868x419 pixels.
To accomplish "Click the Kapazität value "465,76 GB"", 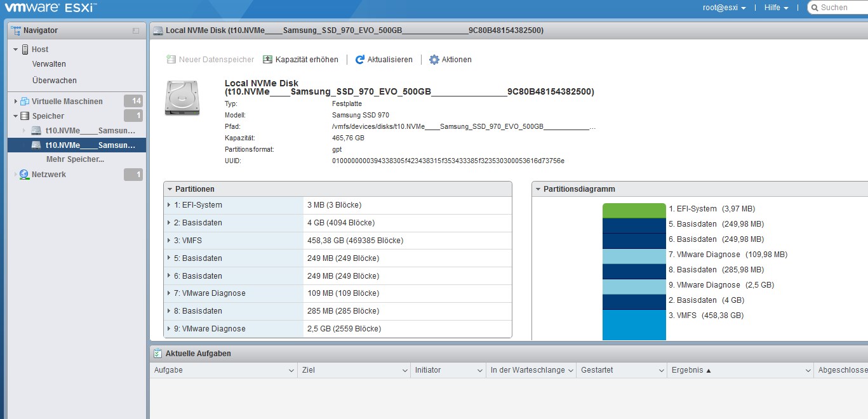I will (348, 138).
